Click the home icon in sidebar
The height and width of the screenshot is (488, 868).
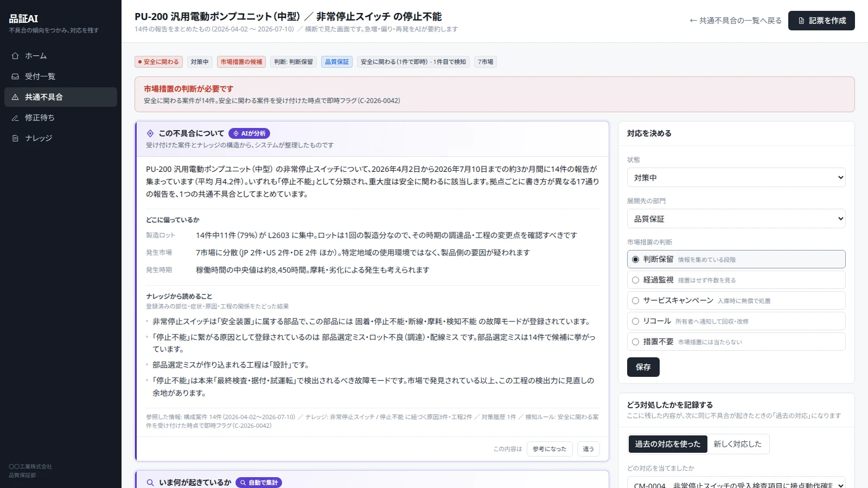click(x=15, y=56)
